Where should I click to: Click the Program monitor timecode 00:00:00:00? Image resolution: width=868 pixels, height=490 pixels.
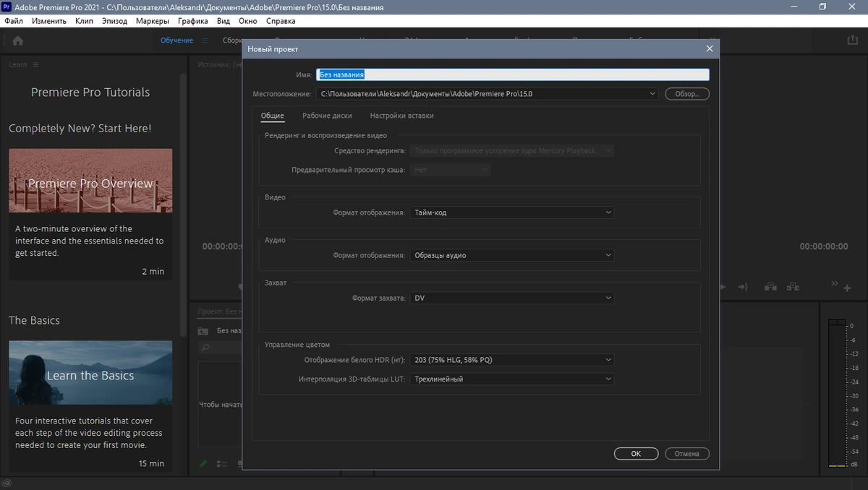(x=823, y=246)
